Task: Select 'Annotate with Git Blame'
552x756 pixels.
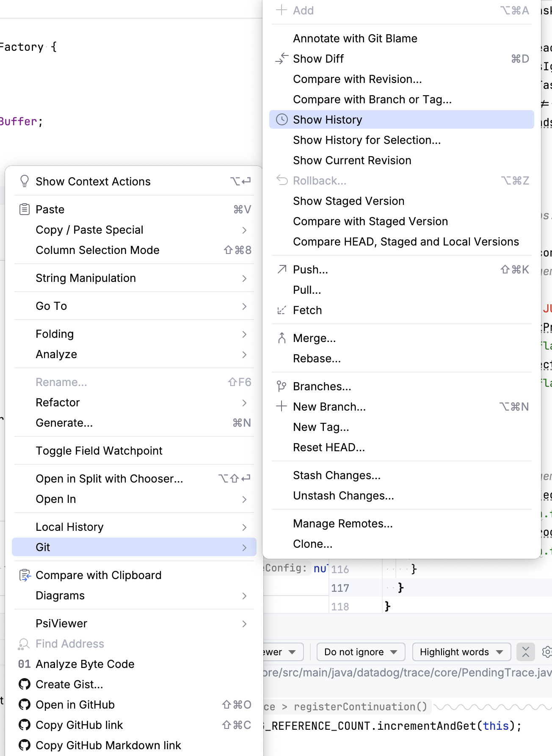Action: coord(355,39)
